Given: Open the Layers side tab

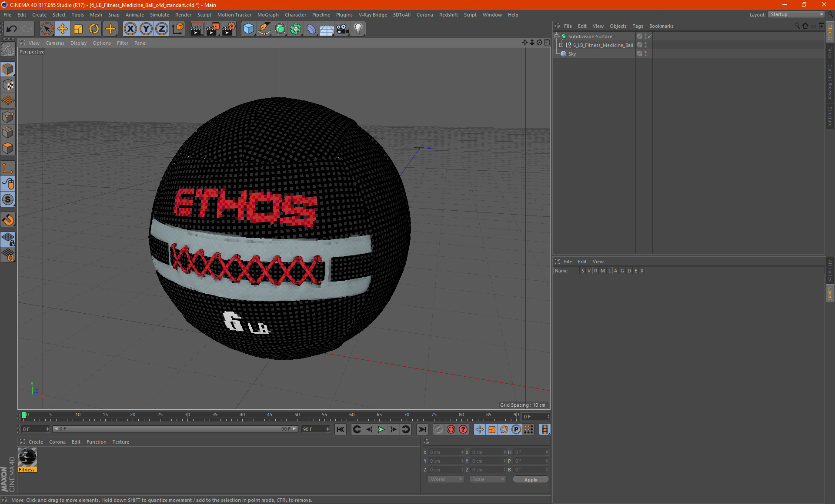Looking at the screenshot, I should 830,293.
